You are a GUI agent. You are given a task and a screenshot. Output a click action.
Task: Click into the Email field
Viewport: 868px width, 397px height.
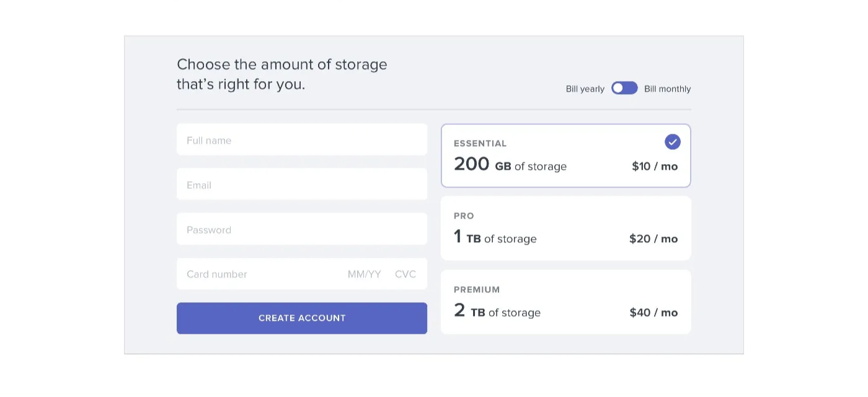301,185
